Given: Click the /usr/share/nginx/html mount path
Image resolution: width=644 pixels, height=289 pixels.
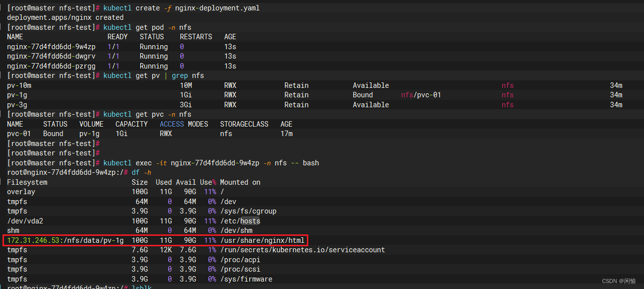Looking at the screenshot, I should pos(262,240).
